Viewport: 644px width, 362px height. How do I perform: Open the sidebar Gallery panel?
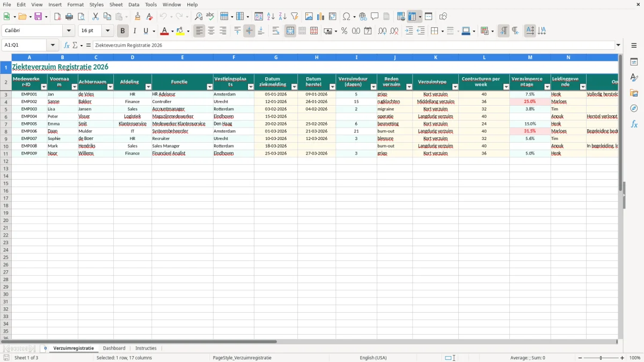point(634,93)
